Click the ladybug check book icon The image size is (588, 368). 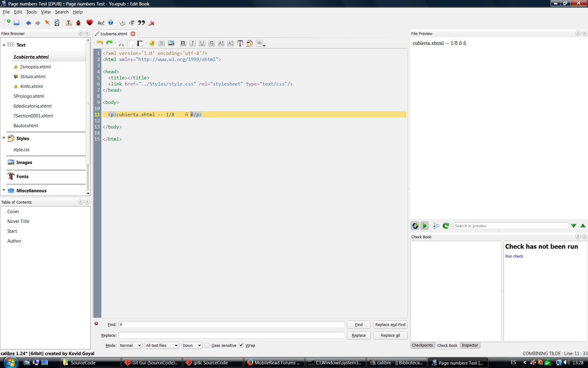tap(78, 23)
